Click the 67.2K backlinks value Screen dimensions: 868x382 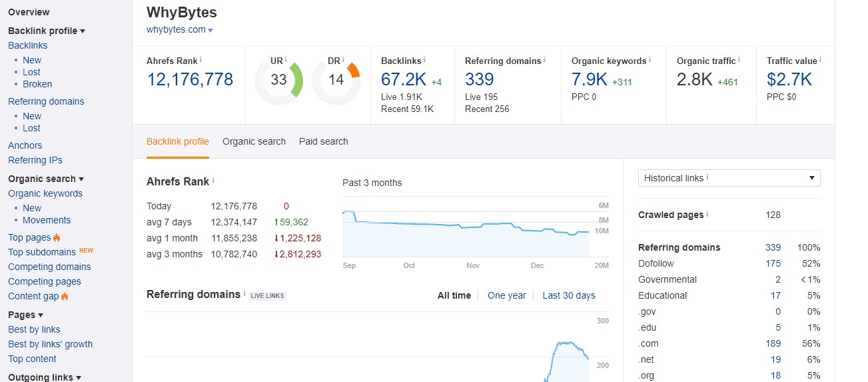click(x=404, y=80)
